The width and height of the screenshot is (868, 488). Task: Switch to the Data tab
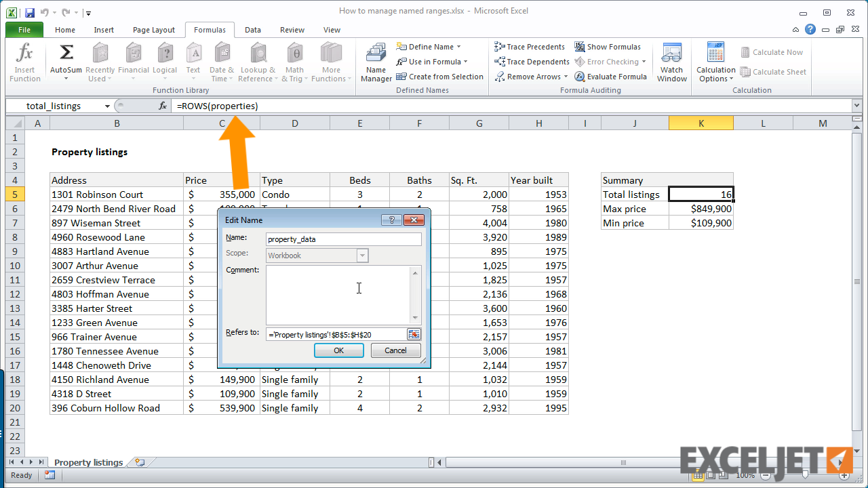(253, 30)
